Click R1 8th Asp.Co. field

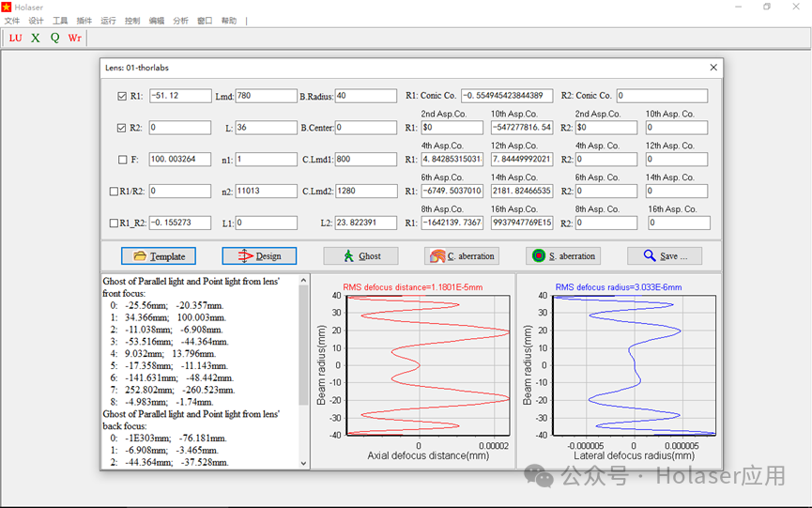coord(452,223)
